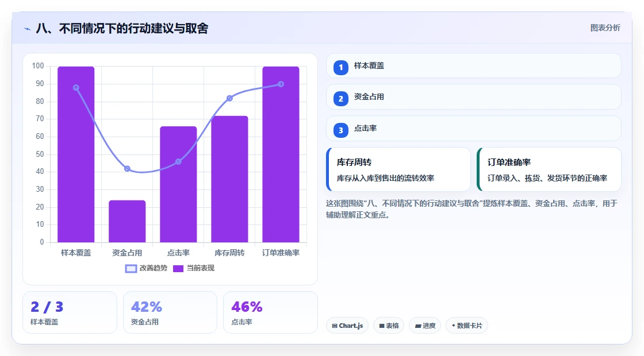
Task: Click the 库存周转 bar in the chart
Action: pos(229,179)
